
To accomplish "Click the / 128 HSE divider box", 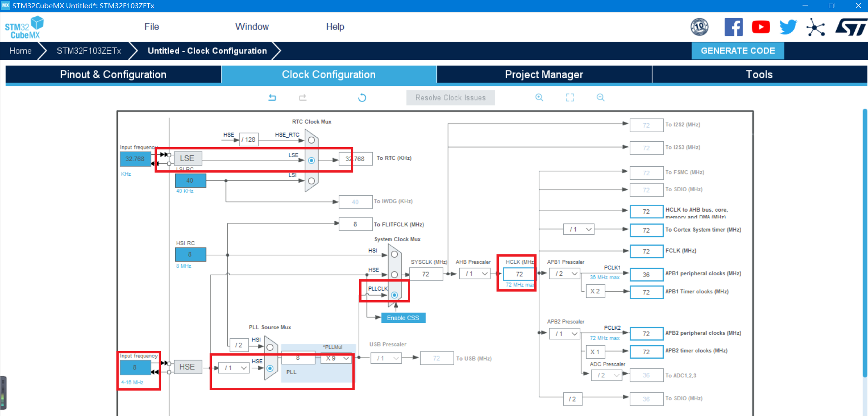I will (x=249, y=139).
